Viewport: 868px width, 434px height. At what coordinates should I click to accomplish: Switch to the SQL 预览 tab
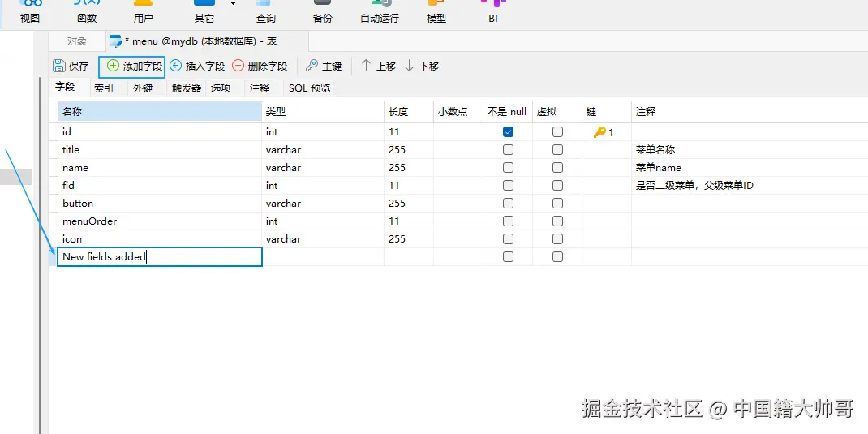(309, 88)
